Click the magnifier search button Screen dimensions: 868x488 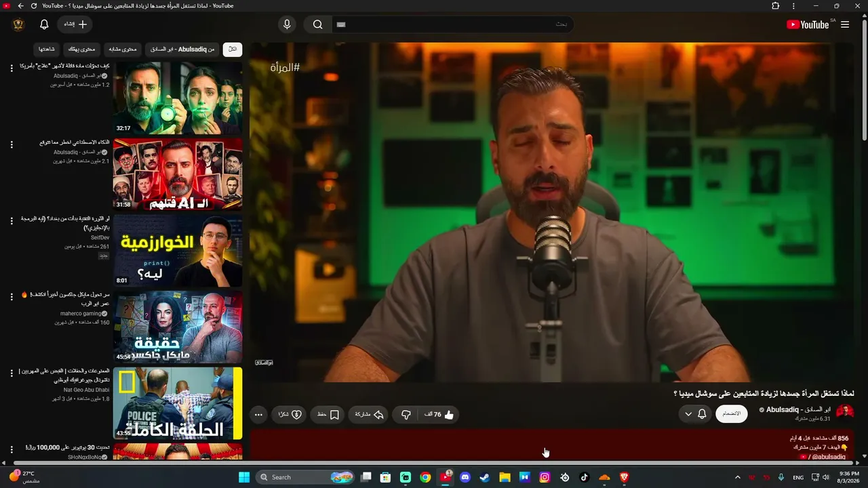[x=317, y=24]
